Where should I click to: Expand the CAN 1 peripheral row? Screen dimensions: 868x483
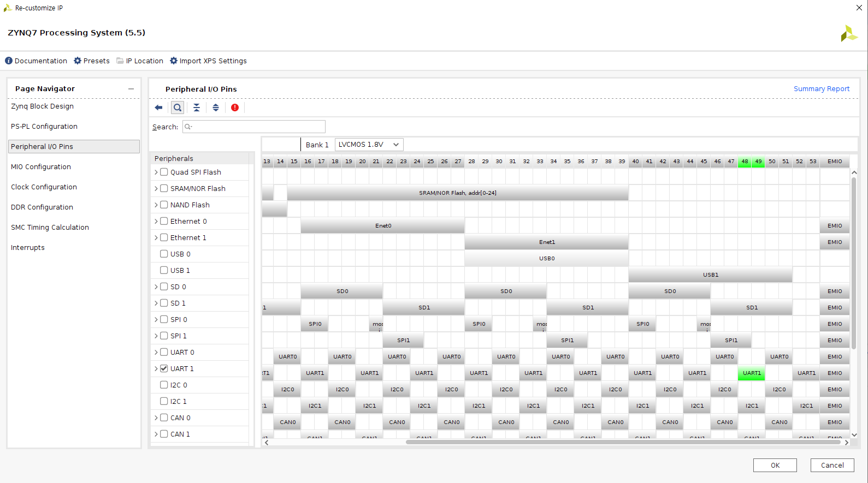pyautogui.click(x=156, y=434)
